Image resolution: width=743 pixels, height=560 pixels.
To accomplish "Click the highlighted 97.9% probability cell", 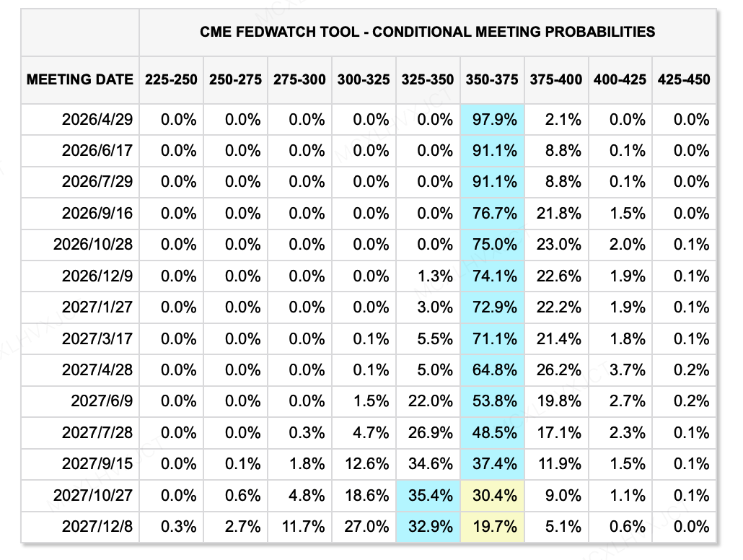I will 493,120.
